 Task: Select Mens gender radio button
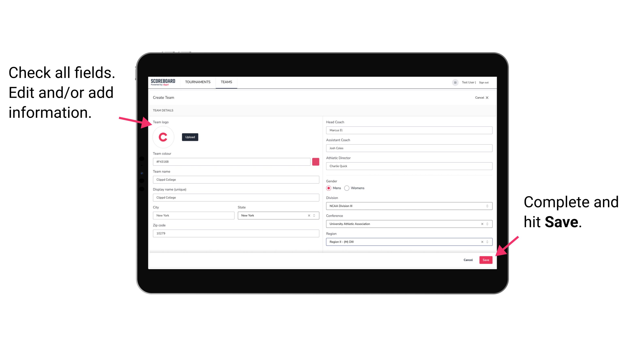328,188
